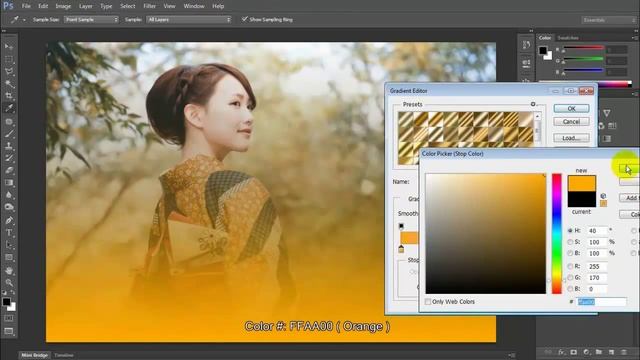Click new group folder icon in Layers panel

598,352
